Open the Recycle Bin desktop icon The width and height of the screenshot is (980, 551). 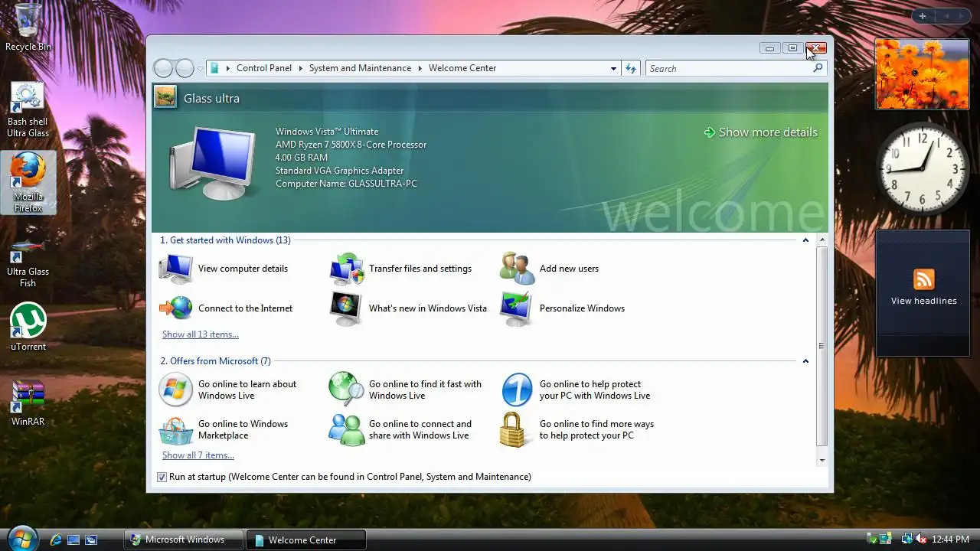click(28, 28)
